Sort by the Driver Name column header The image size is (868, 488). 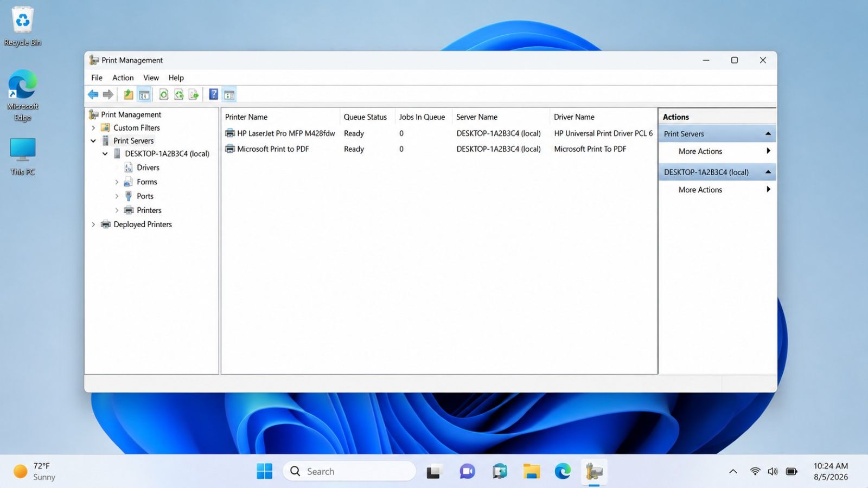tap(603, 117)
